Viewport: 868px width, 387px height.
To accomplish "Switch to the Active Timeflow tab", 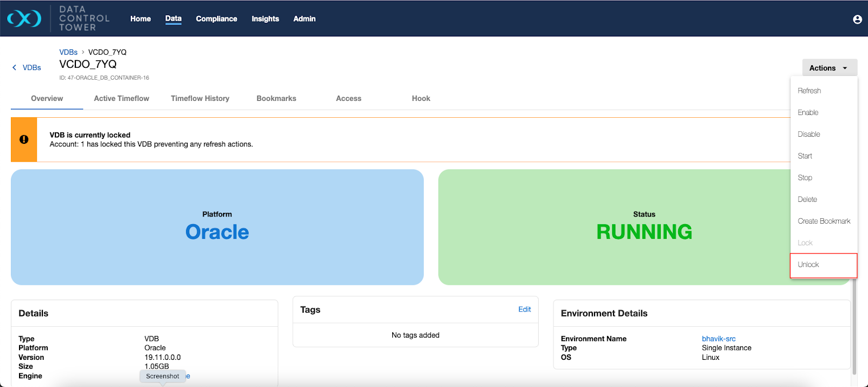I will tap(121, 98).
